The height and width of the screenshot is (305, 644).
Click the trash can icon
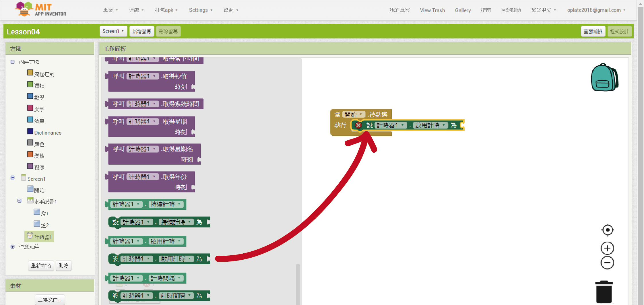[x=604, y=292]
